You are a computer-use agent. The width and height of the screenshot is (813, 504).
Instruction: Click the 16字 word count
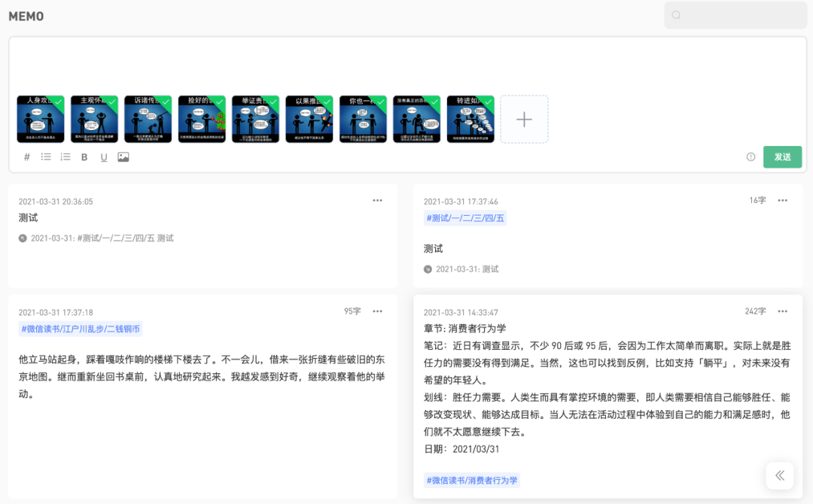pos(757,200)
